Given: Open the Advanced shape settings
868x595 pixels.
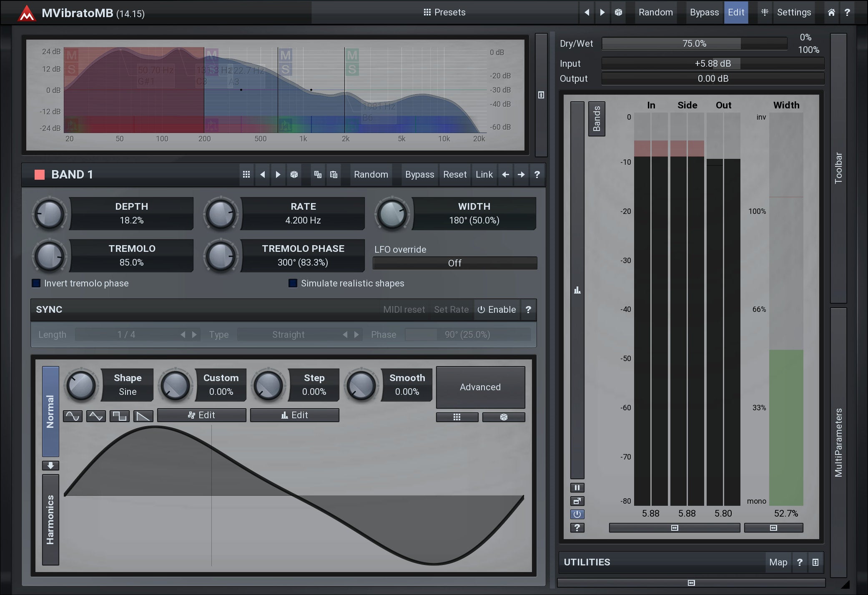Looking at the screenshot, I should 480,387.
